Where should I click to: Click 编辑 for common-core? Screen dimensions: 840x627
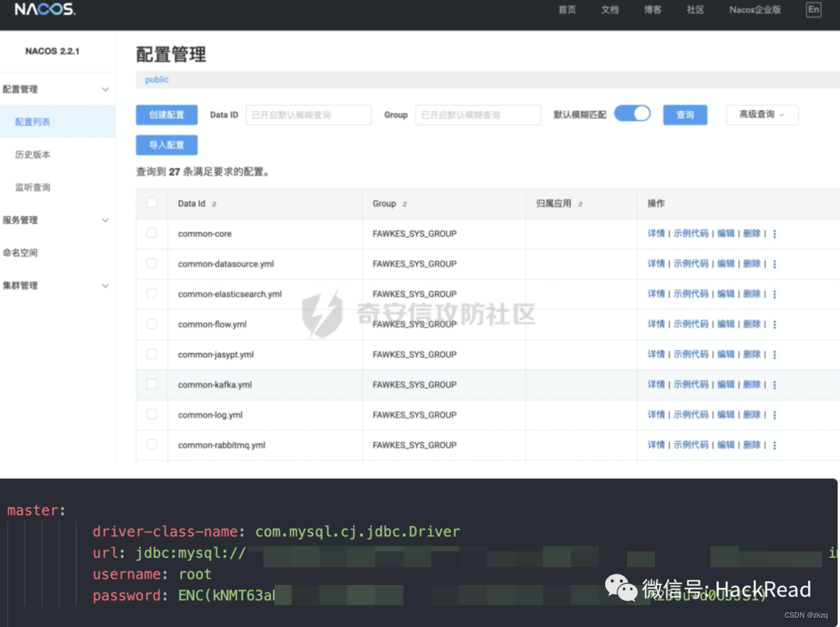pos(726,233)
